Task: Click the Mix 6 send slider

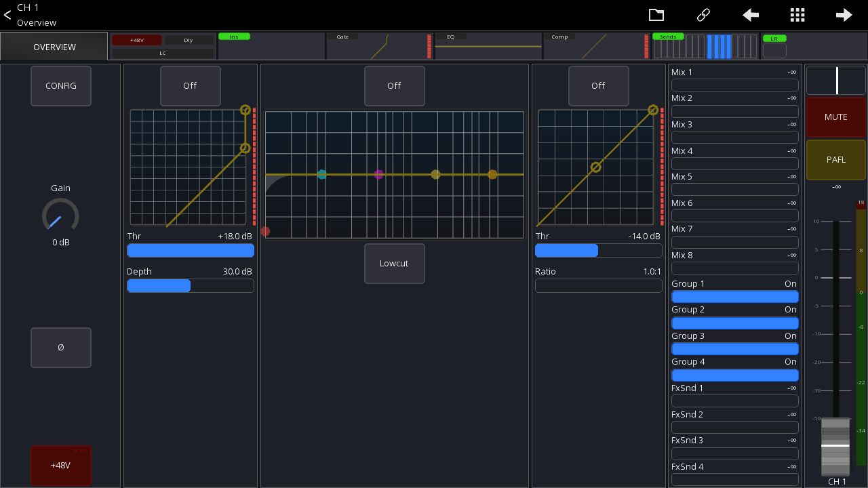Action: (x=734, y=216)
